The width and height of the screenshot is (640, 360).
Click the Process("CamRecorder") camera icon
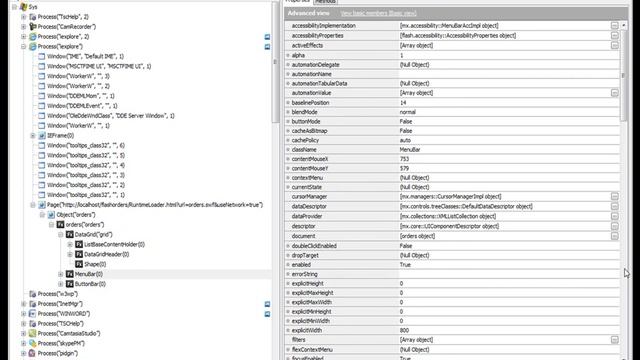[x=33, y=27]
